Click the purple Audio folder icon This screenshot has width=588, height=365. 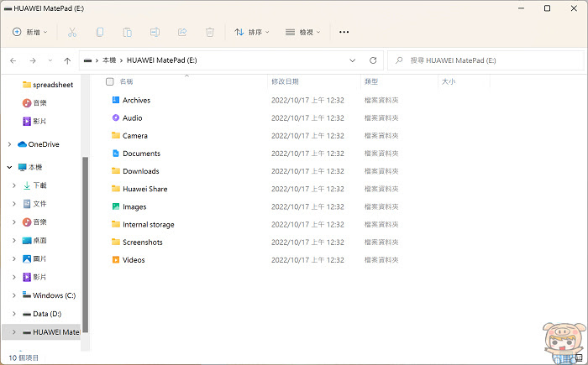116,117
